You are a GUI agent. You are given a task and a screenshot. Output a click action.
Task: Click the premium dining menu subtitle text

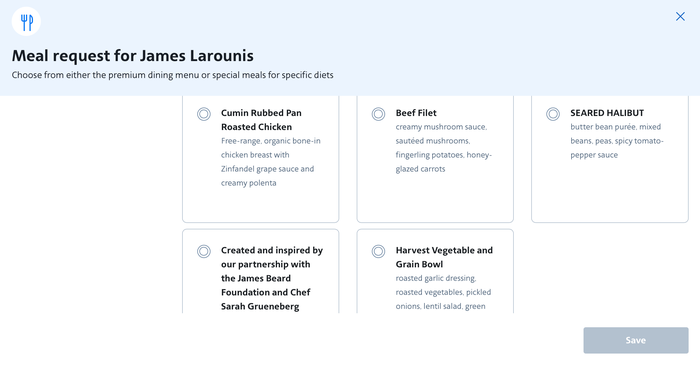pos(172,75)
